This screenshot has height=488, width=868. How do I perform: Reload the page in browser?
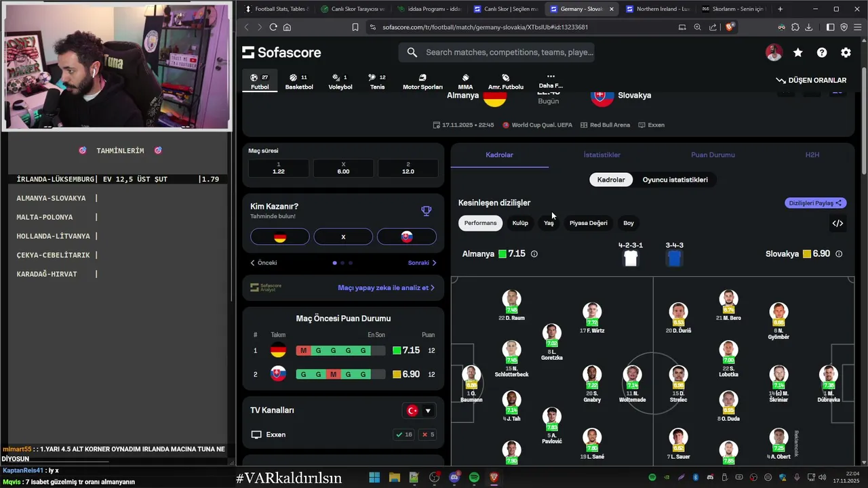point(273,27)
